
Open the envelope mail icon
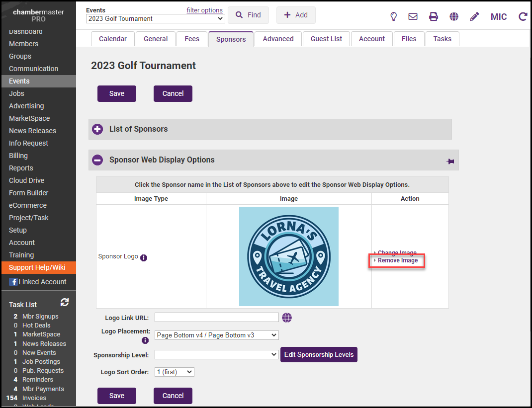pyautogui.click(x=413, y=16)
